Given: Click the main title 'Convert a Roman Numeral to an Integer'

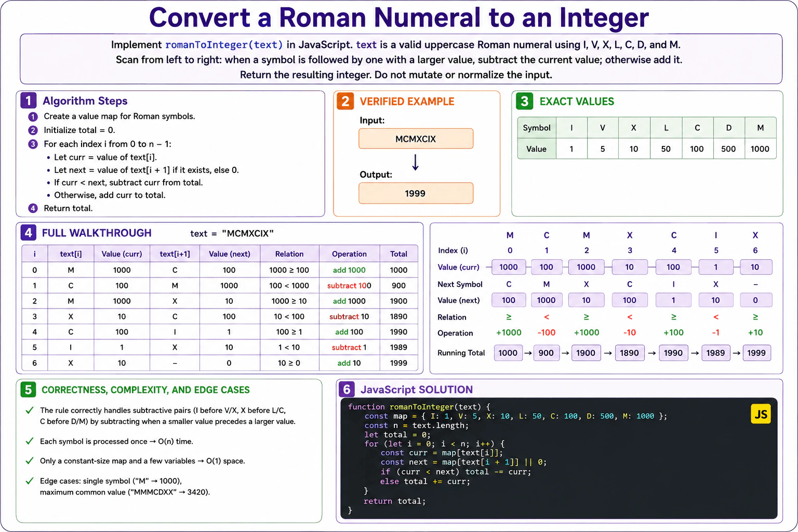Looking at the screenshot, I should pos(398,17).
